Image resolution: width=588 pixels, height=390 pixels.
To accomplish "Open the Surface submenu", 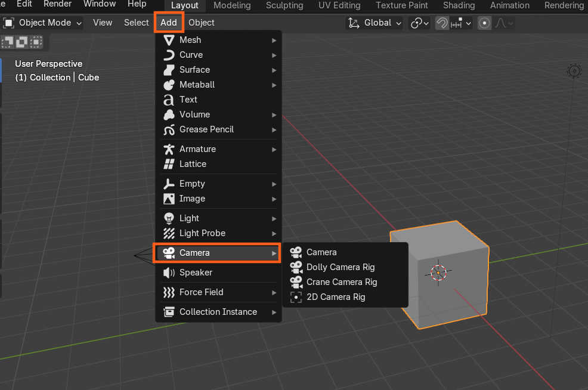I will point(218,70).
